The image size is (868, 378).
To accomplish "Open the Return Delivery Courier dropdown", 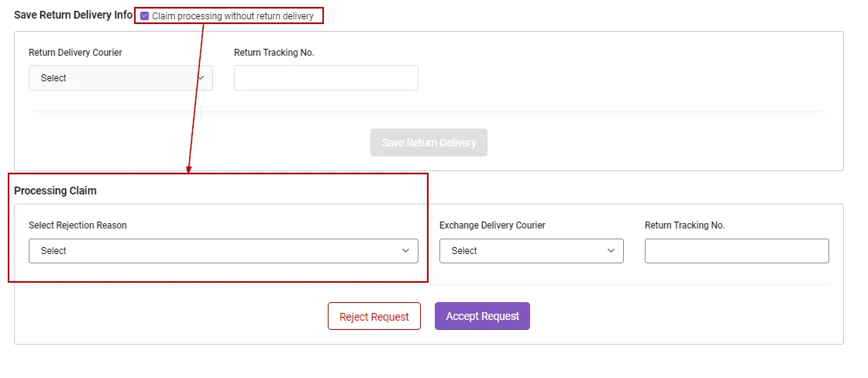I will click(x=120, y=78).
